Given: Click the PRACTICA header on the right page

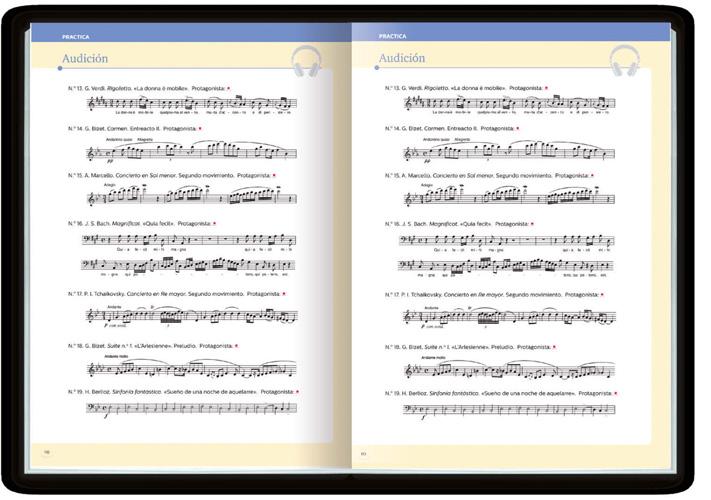Looking at the screenshot, I should [393, 36].
